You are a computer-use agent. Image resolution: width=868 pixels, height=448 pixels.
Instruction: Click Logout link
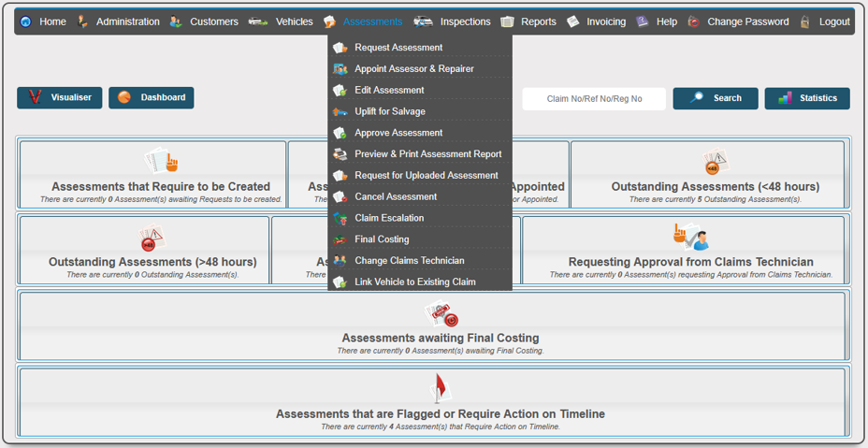click(x=834, y=22)
